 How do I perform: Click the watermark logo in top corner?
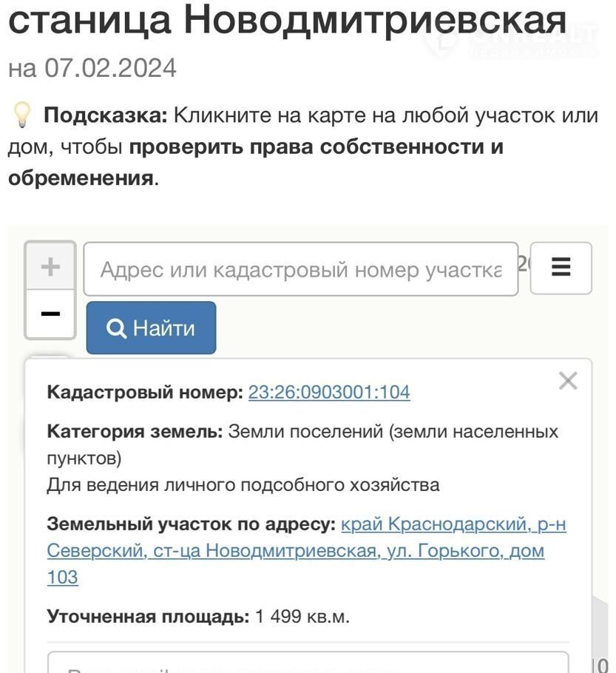pos(510,38)
